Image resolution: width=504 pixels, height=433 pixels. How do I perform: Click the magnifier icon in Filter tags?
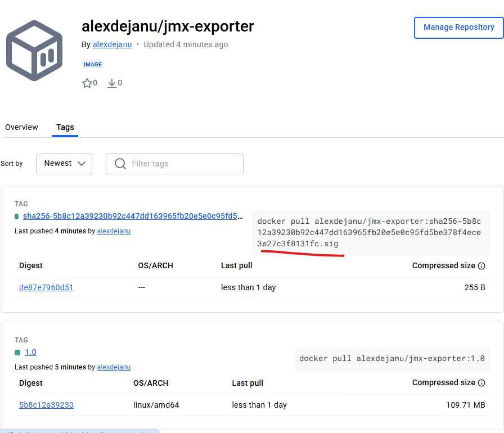click(120, 164)
